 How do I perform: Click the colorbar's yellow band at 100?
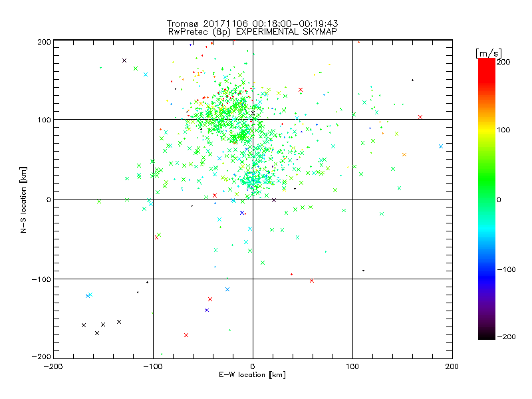pos(487,130)
